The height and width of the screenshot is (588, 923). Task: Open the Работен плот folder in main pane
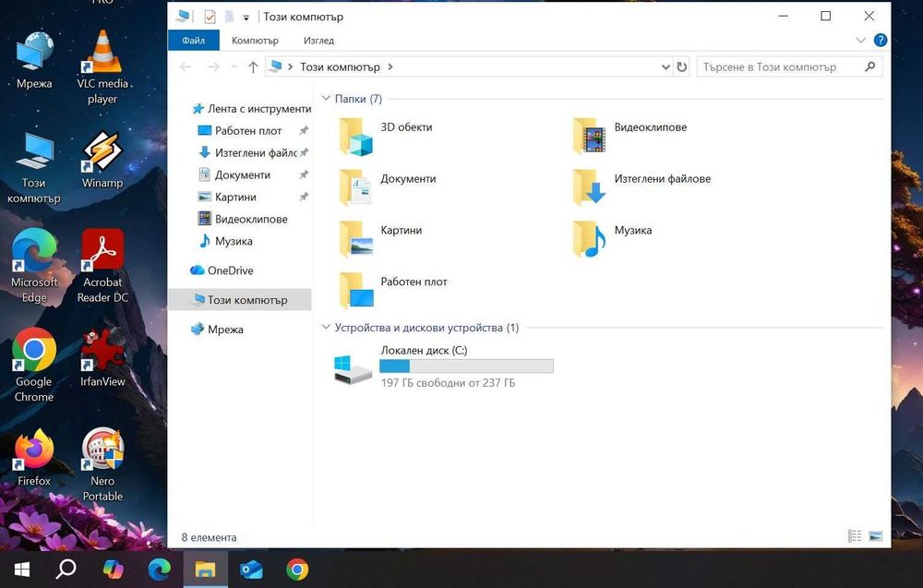(x=393, y=290)
